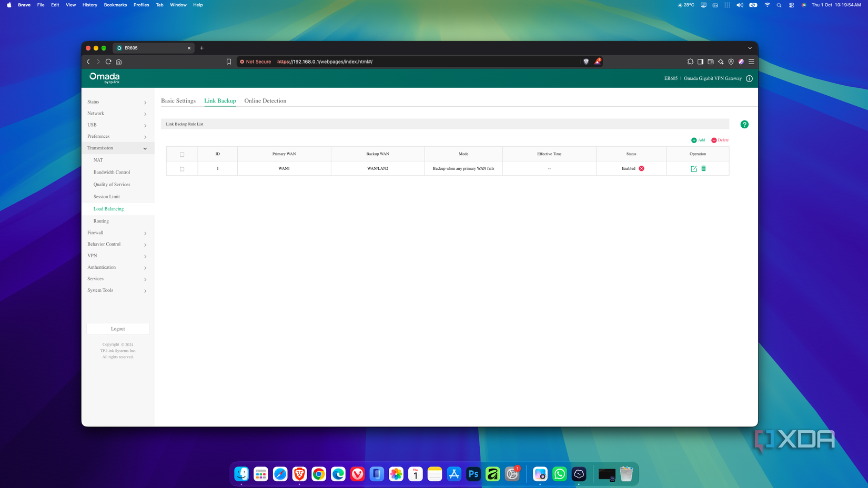Collapse the Transmission sidebar section
The height and width of the screenshot is (488, 868).
click(118, 148)
